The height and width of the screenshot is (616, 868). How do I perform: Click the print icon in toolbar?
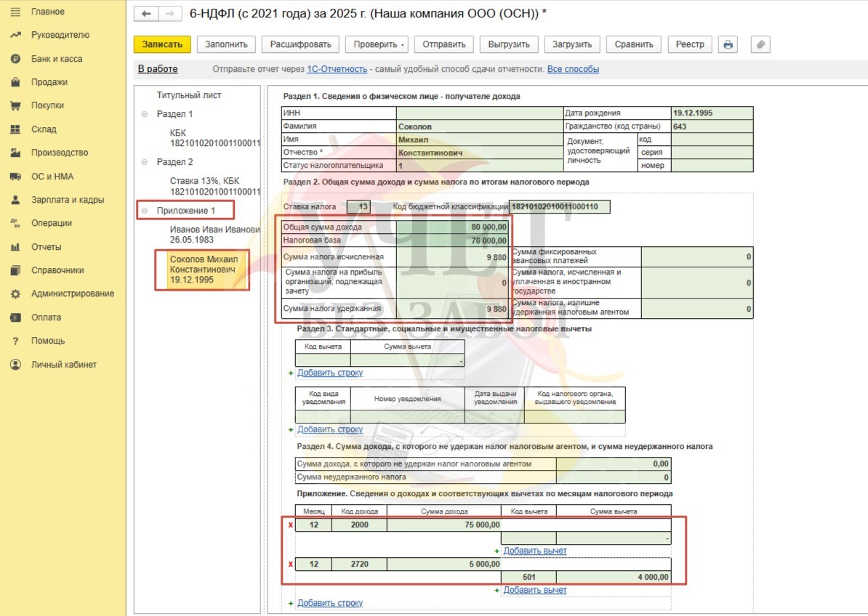[728, 44]
